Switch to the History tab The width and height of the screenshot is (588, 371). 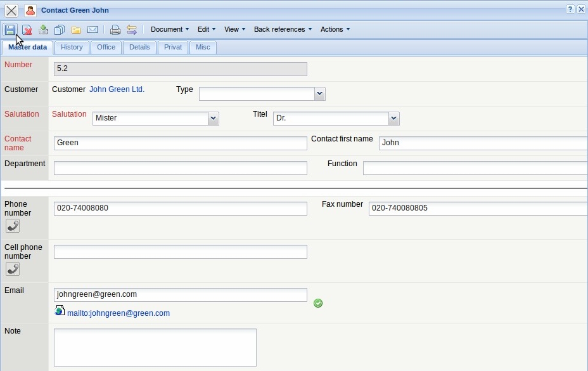(72, 47)
